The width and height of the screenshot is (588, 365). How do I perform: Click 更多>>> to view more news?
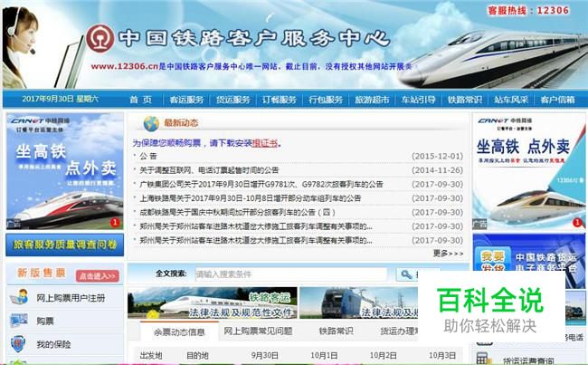[x=448, y=254]
